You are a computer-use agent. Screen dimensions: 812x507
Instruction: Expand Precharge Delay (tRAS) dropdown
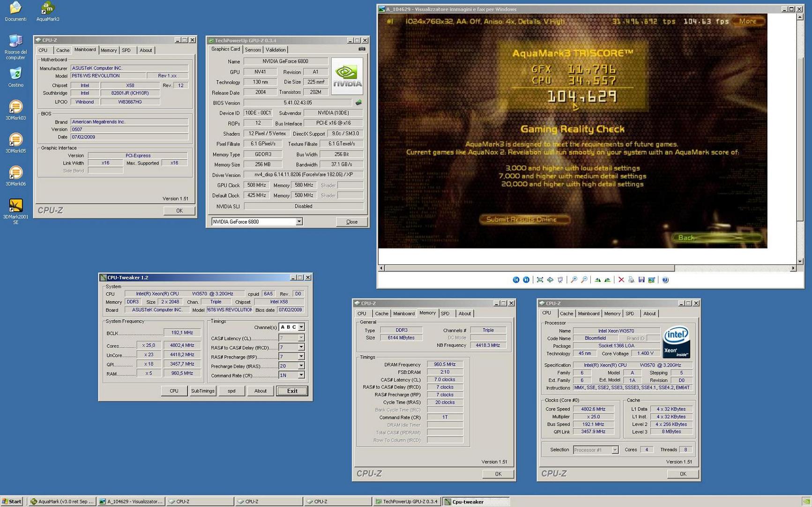pos(301,366)
